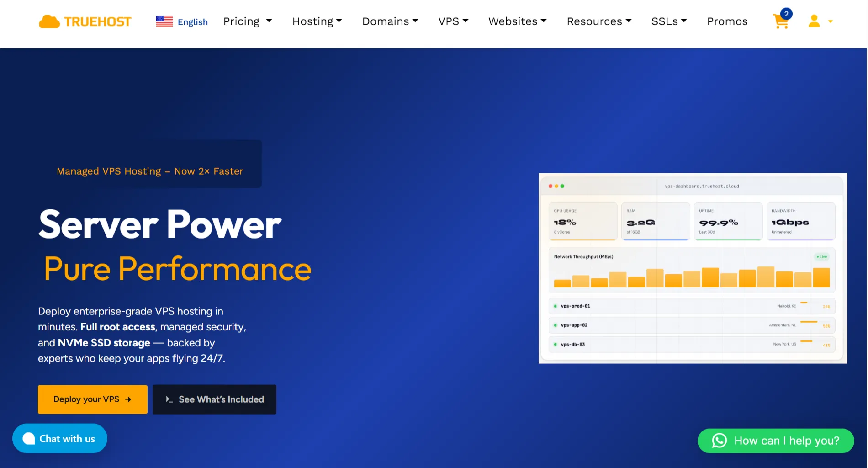Open the Pricing dropdown menu

pyautogui.click(x=248, y=21)
